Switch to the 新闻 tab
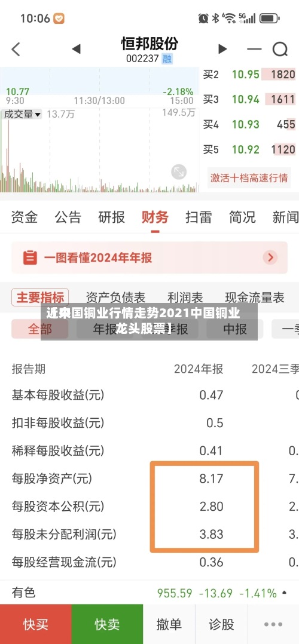This screenshot has width=299, height=644. coord(285,217)
